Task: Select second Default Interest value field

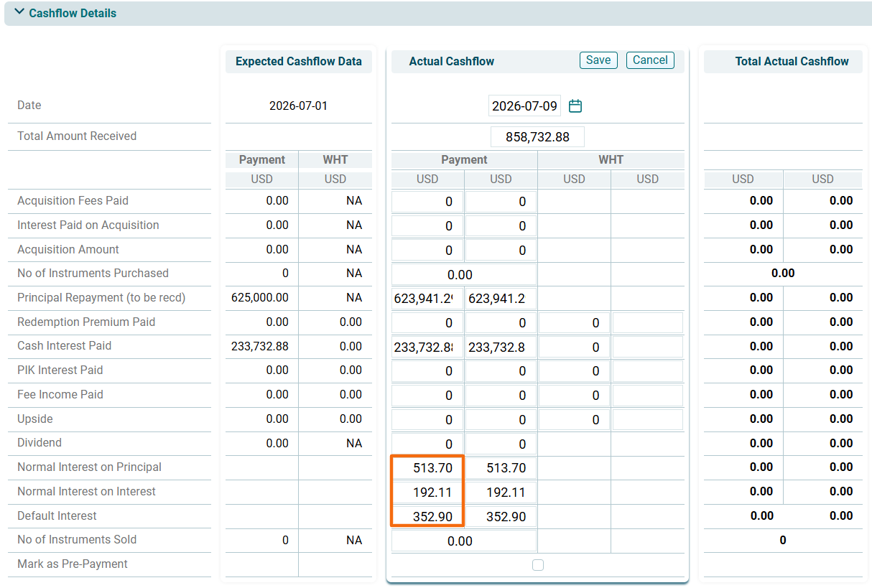Action: point(501,516)
